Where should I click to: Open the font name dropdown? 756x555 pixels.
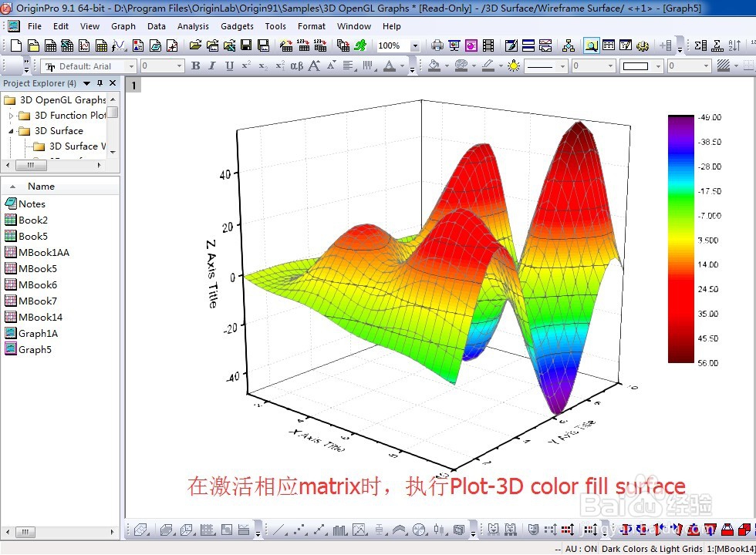click(x=131, y=66)
